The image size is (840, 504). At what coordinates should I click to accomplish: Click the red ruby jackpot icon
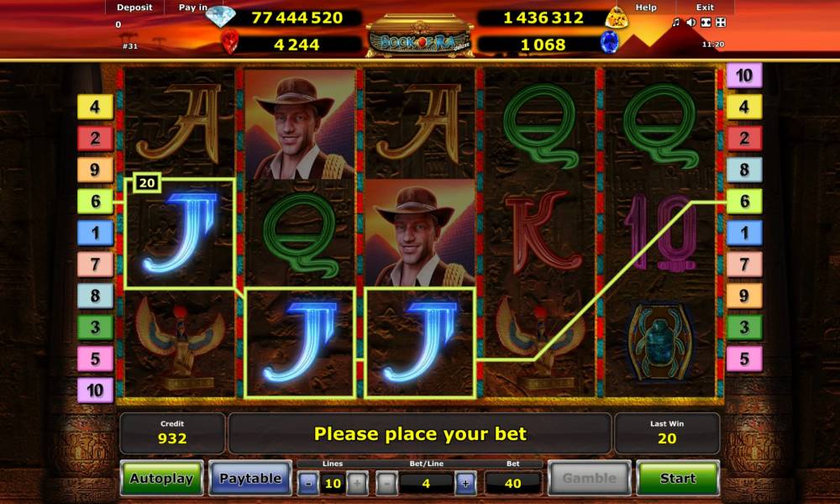(230, 42)
